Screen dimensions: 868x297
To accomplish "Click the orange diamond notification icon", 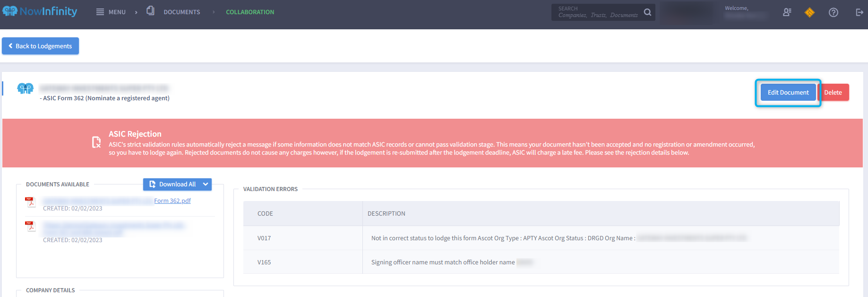I will [809, 12].
